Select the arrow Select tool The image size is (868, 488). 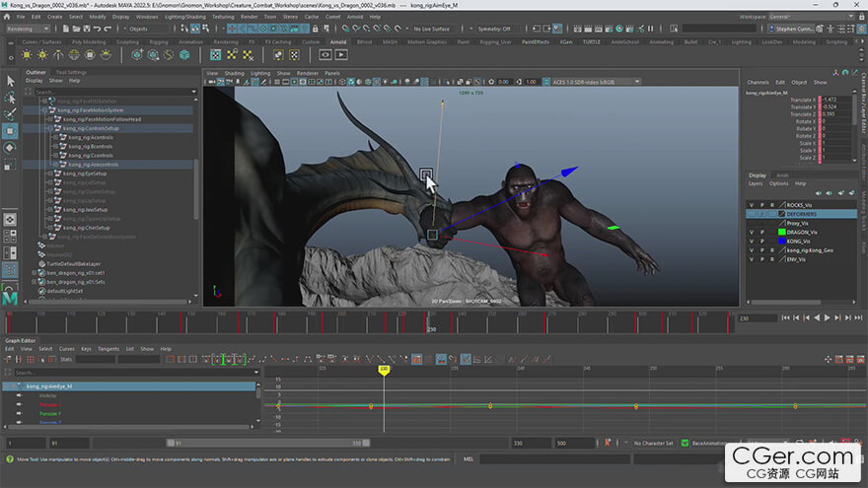(x=10, y=81)
